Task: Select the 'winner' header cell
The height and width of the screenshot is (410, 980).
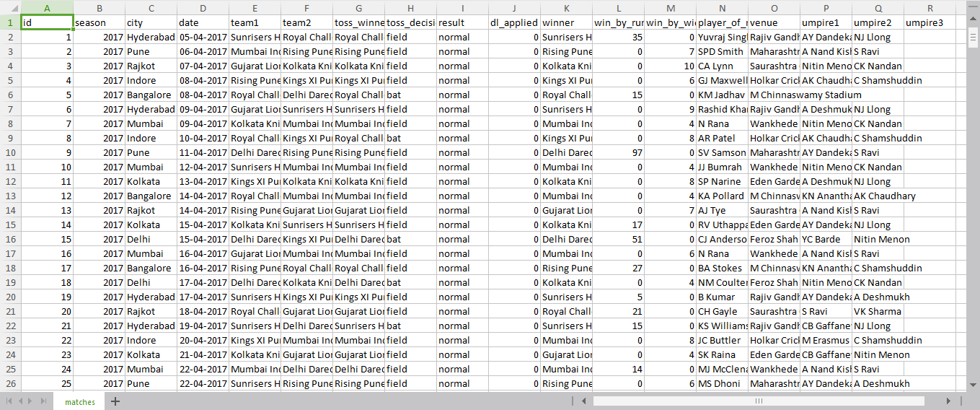Action: [566, 22]
